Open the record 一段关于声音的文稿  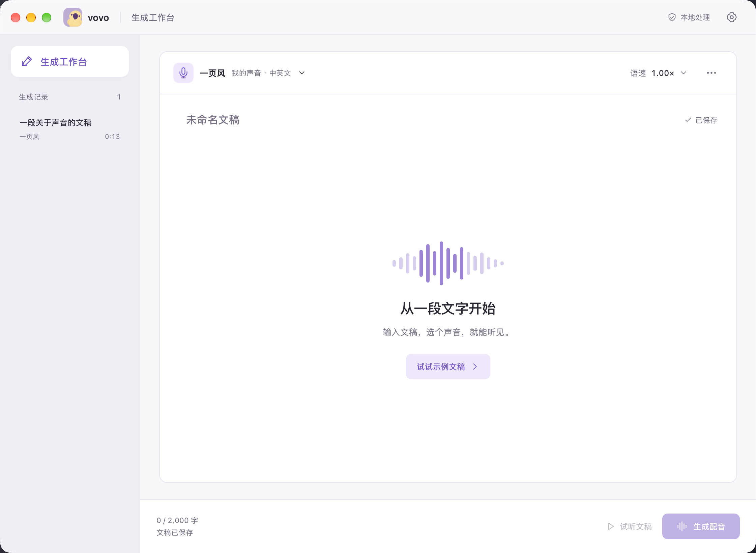[70, 129]
